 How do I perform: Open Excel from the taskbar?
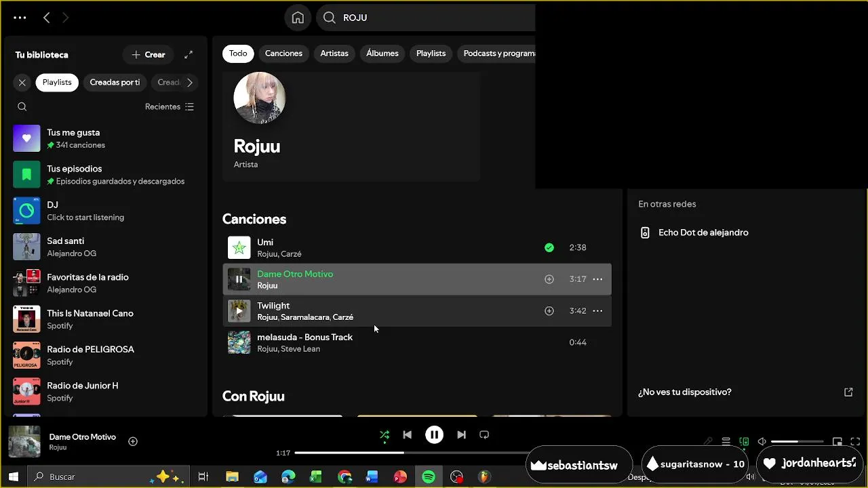point(316,476)
